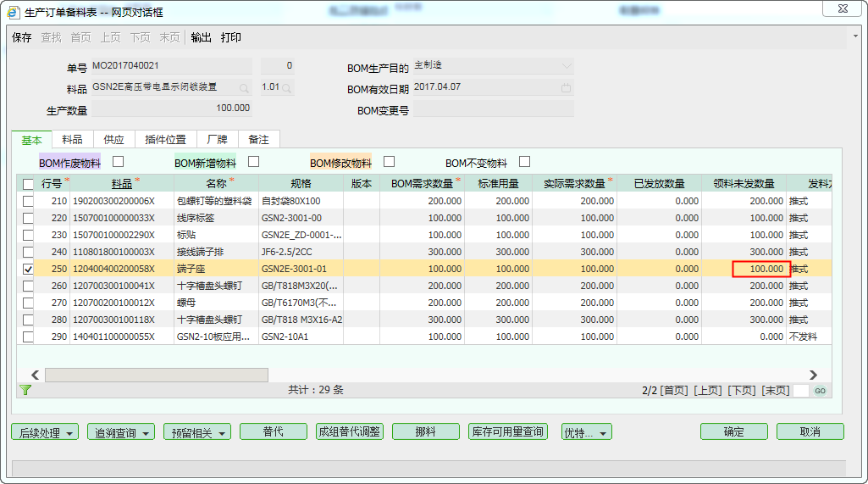Click the page number input box
The width and height of the screenshot is (868, 484).
coord(801,391)
